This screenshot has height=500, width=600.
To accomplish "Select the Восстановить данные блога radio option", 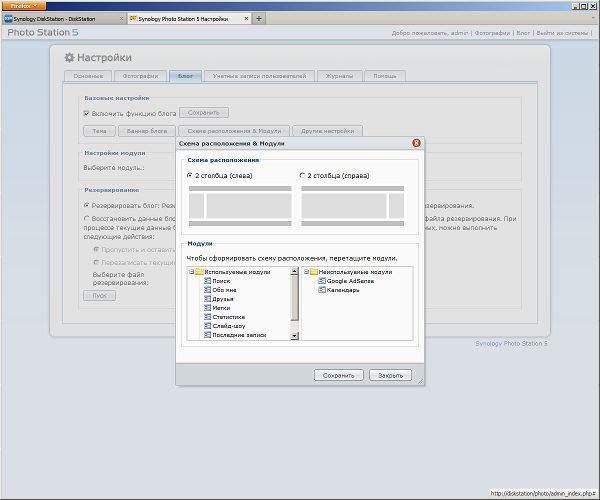I will [x=86, y=218].
